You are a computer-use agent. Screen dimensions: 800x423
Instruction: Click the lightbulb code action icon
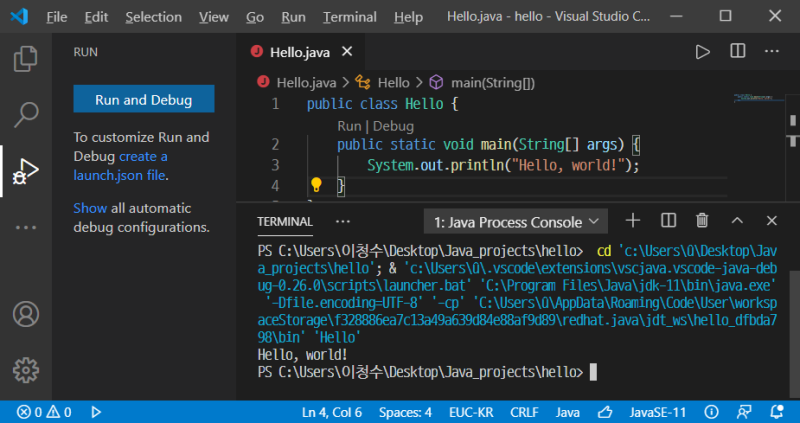[x=316, y=185]
